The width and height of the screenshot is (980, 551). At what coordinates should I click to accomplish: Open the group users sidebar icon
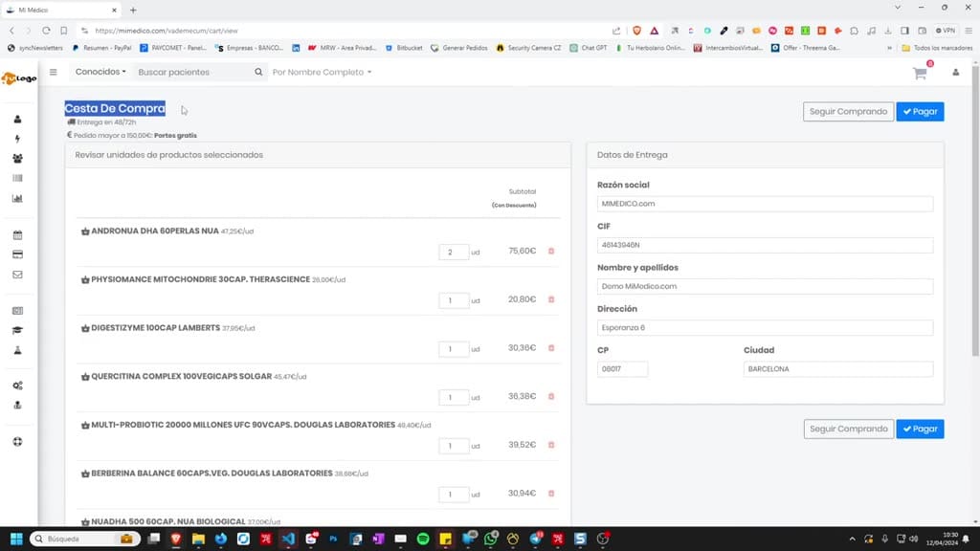(17, 159)
